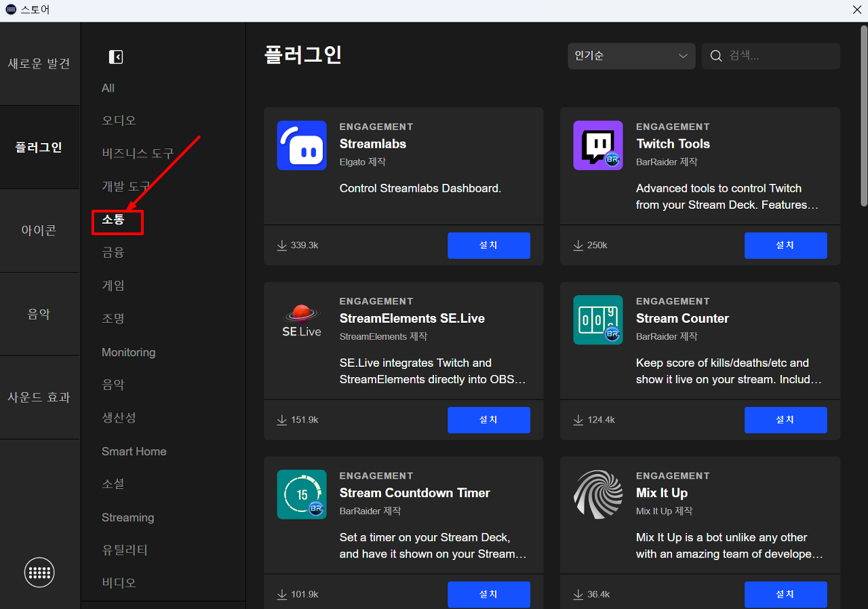
Task: Select the 게임 category
Action: [113, 286]
